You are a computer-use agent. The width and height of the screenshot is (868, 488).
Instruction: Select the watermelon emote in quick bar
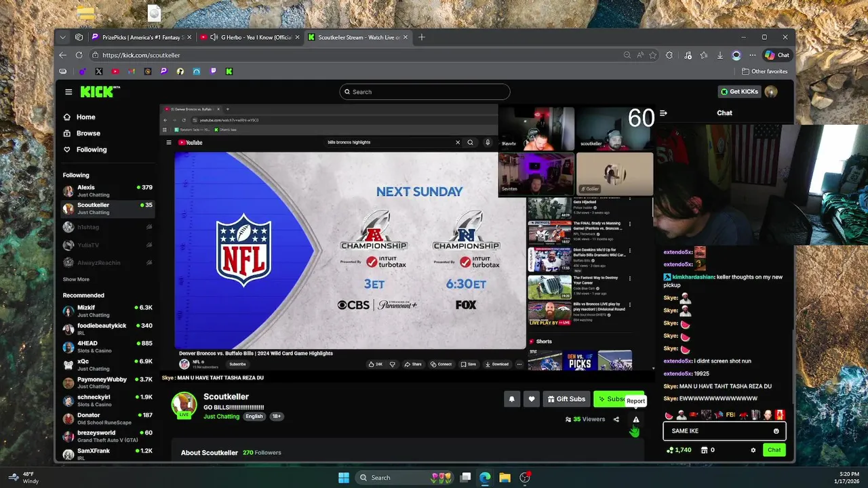(669, 415)
